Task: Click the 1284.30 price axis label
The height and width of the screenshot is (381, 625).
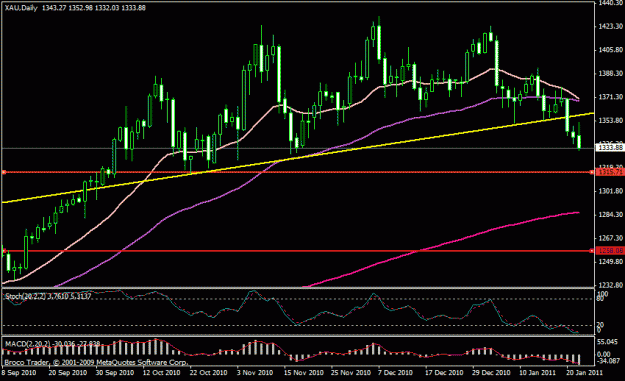Action: click(x=610, y=215)
